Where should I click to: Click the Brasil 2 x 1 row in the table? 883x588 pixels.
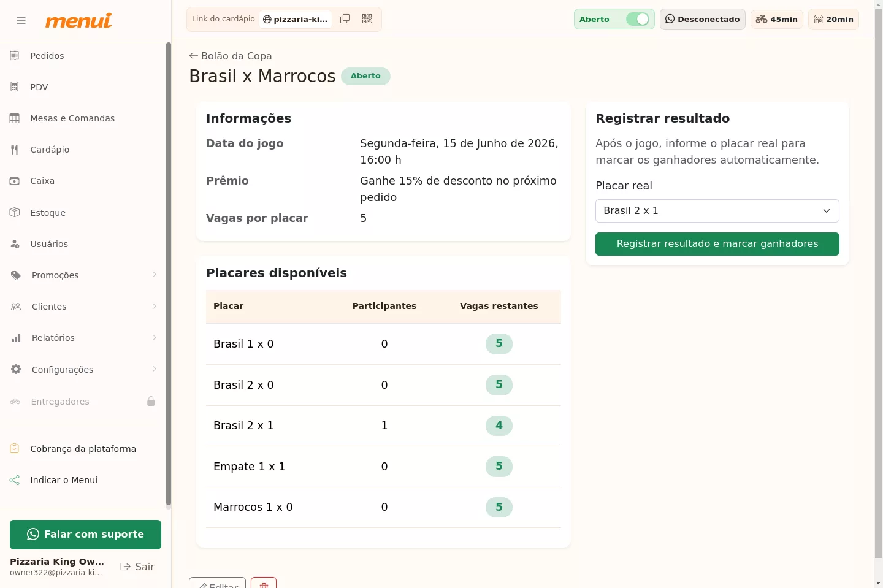[x=383, y=426]
